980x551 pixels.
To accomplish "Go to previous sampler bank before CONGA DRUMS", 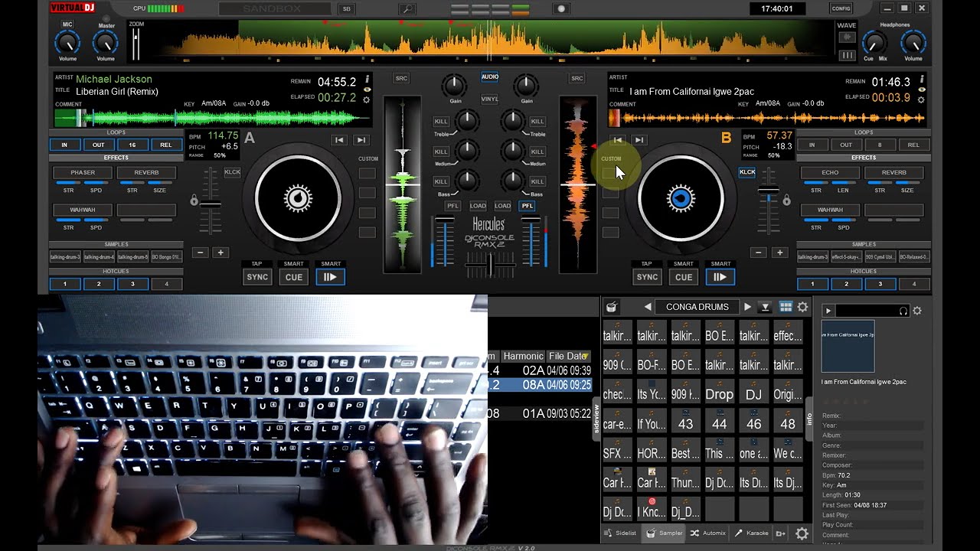I will (x=648, y=307).
